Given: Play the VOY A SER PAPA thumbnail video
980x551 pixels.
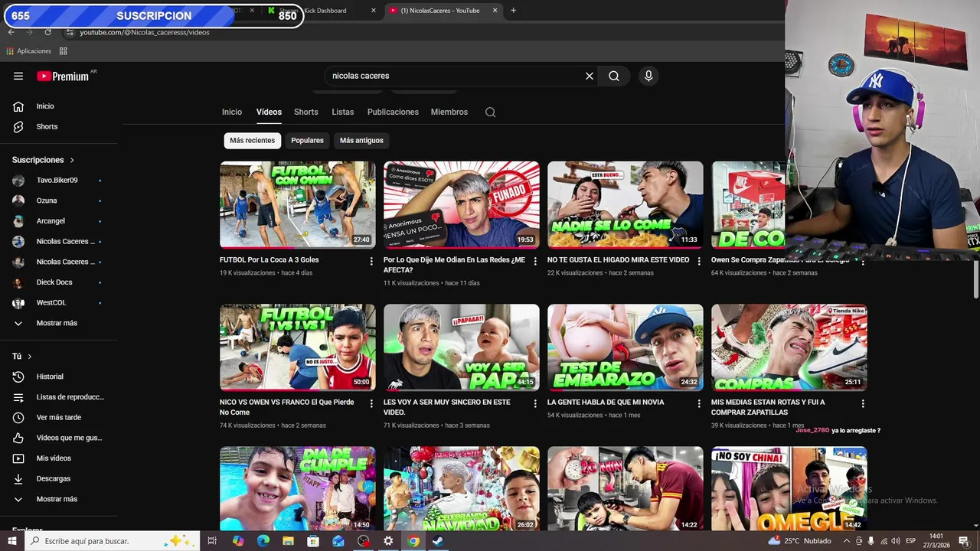Looking at the screenshot, I should [462, 347].
